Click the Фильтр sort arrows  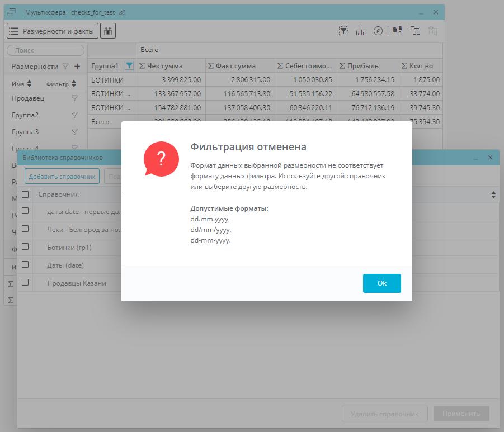point(74,84)
